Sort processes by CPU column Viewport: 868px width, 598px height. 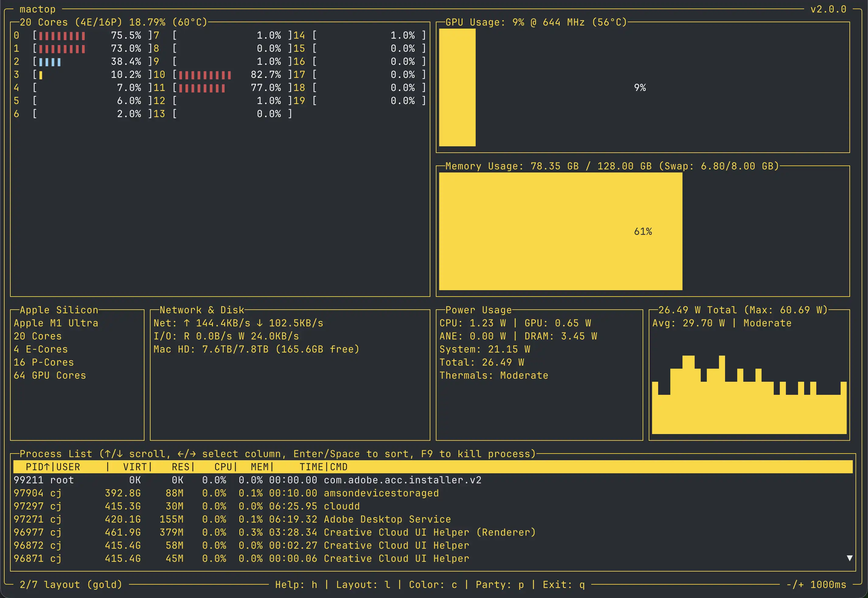(x=223, y=467)
